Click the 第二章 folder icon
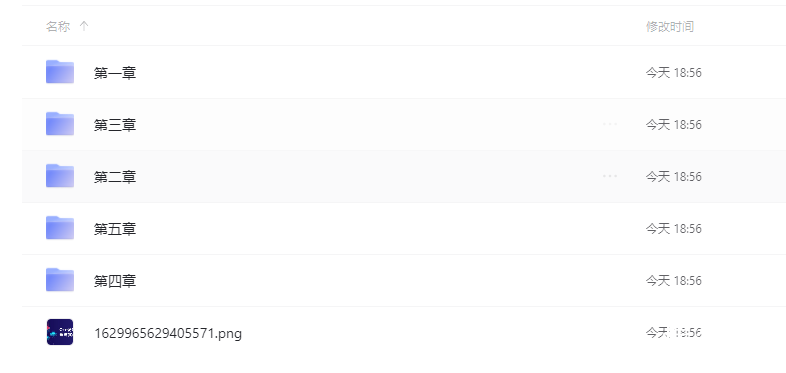The height and width of the screenshot is (373, 786). pyautogui.click(x=60, y=176)
